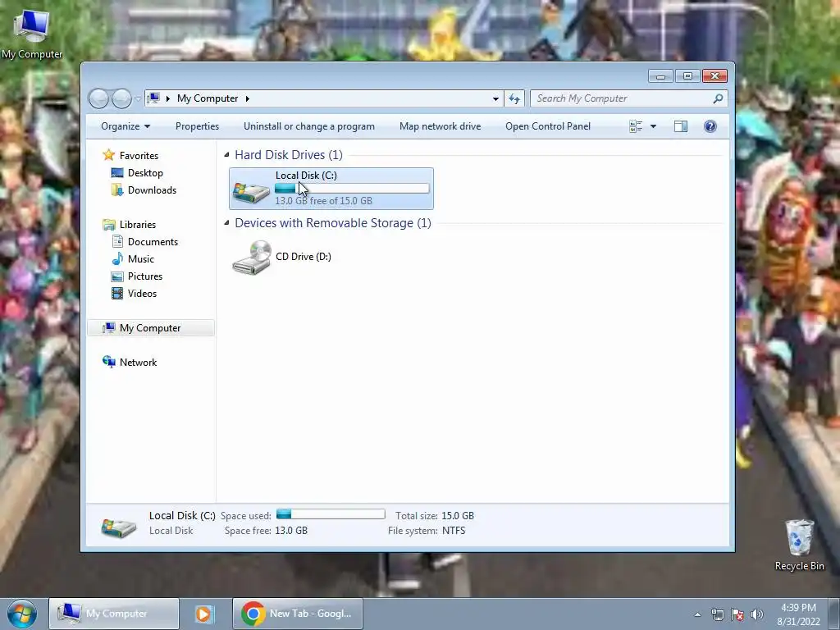Open Desktop under Favorites

(x=145, y=173)
